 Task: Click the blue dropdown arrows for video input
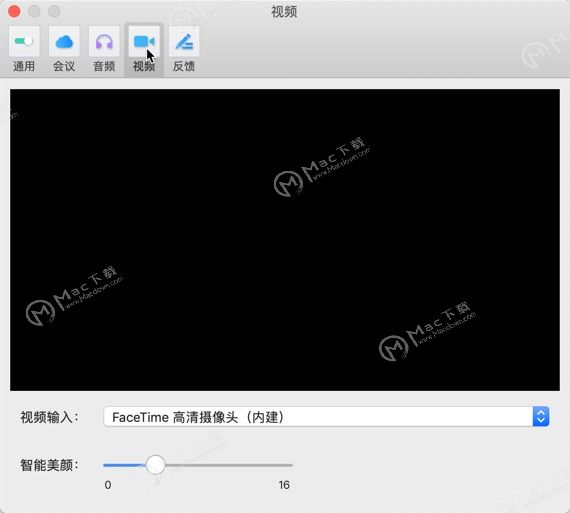[541, 417]
